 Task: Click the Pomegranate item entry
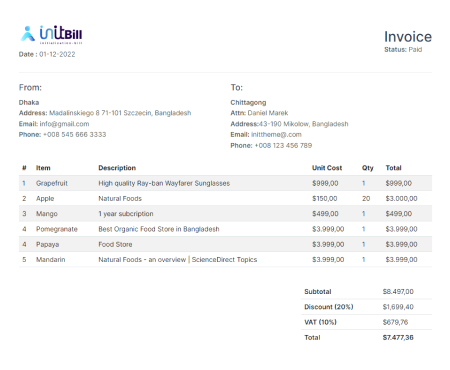point(57,229)
